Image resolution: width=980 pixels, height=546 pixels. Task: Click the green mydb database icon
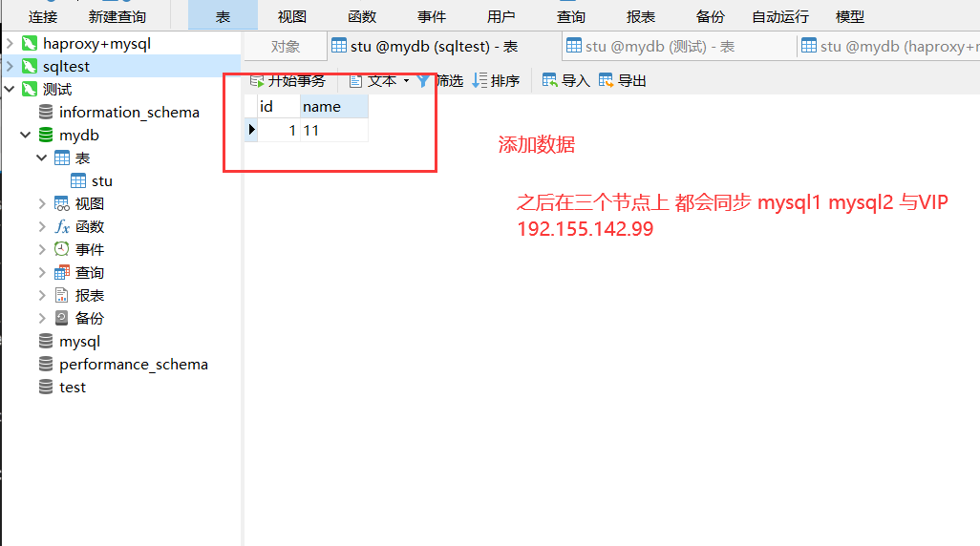46,135
